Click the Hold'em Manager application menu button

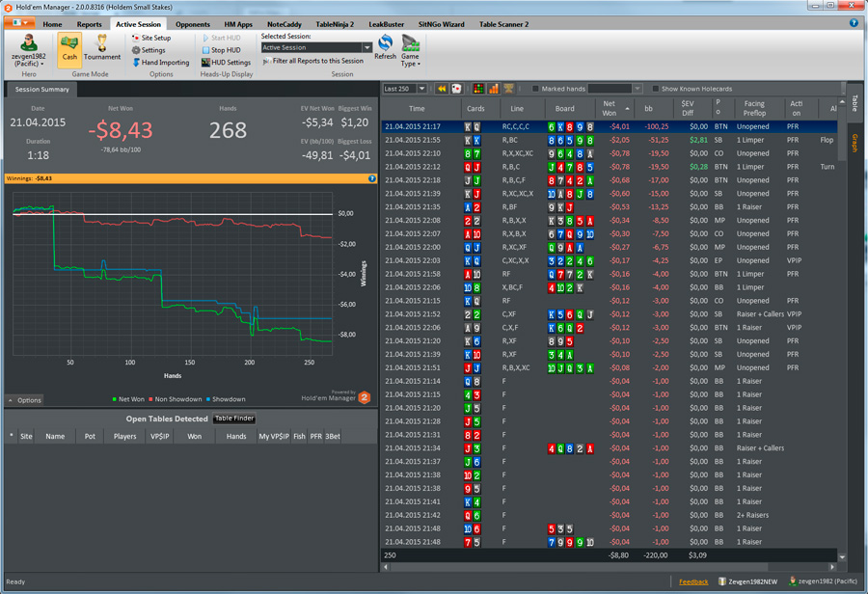(19, 23)
